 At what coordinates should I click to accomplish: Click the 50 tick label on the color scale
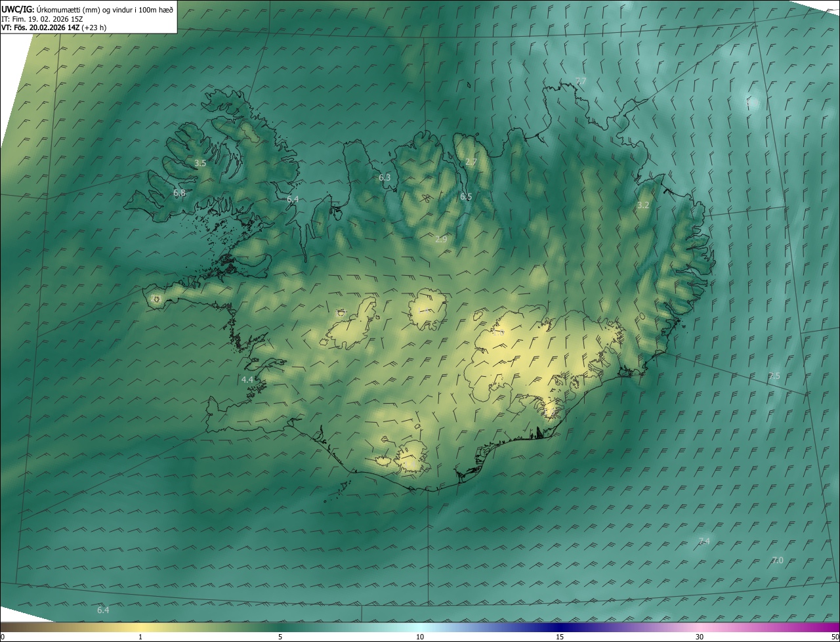click(x=835, y=637)
